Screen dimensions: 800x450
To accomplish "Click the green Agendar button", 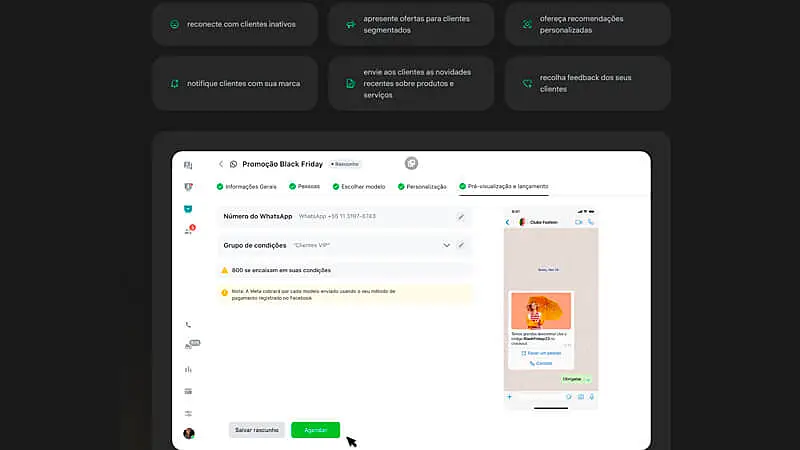I will coord(315,430).
